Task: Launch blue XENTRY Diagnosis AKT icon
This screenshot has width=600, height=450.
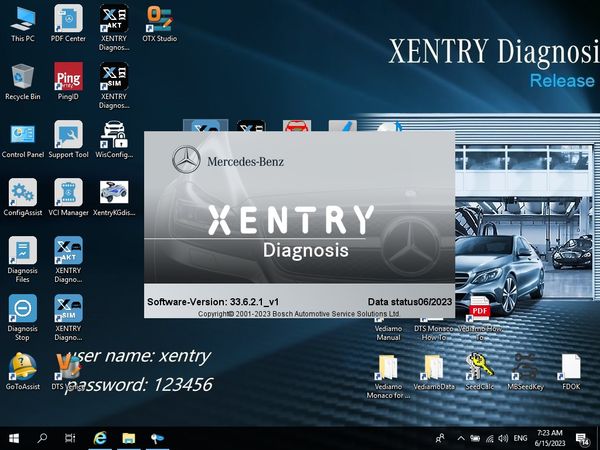Action: (x=68, y=260)
